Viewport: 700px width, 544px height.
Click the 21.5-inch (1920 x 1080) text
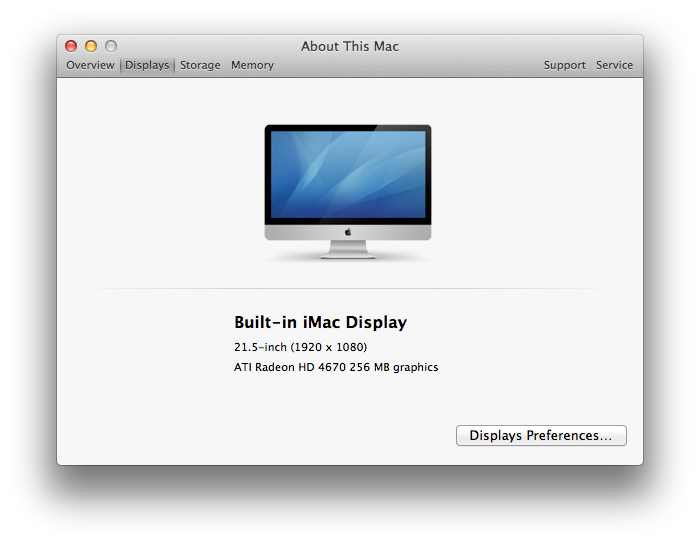tap(300, 347)
